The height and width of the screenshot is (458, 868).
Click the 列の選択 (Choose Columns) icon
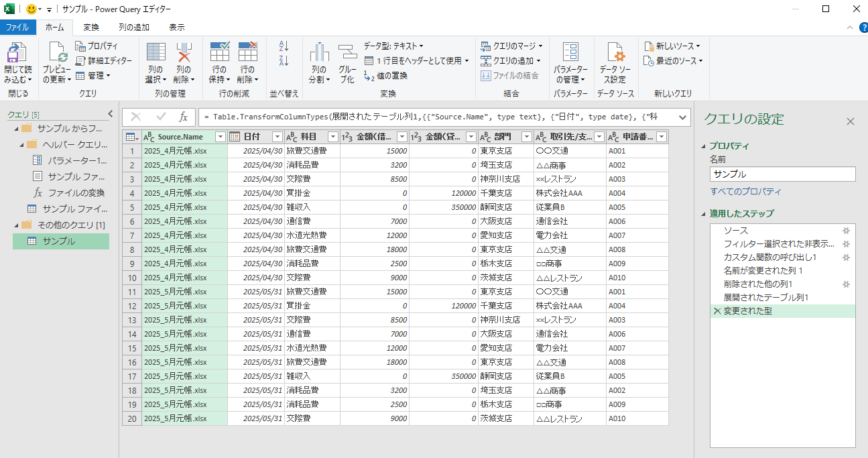pos(156,54)
